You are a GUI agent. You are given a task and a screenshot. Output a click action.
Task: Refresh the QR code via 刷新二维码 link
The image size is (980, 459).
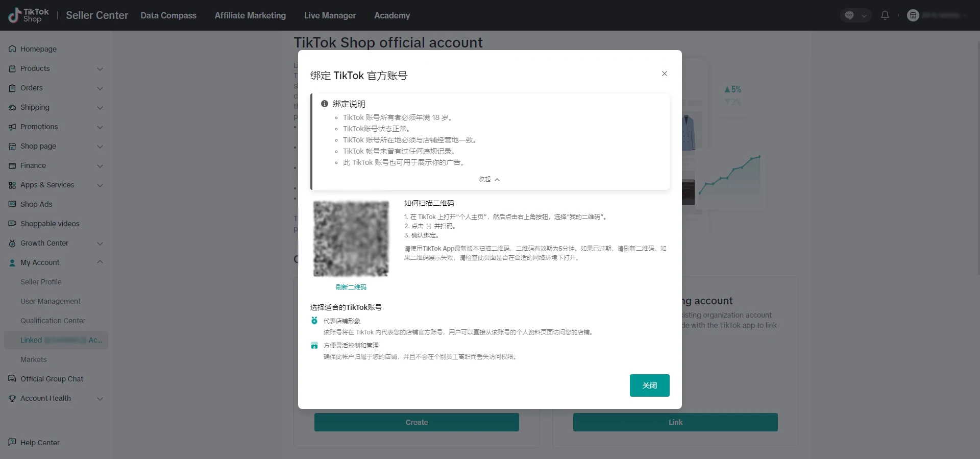351,287
